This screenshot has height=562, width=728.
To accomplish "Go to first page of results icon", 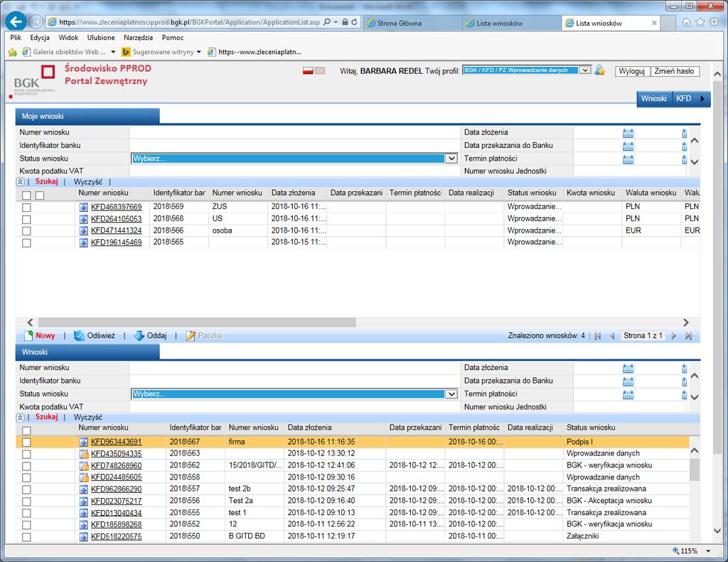I will click(597, 336).
